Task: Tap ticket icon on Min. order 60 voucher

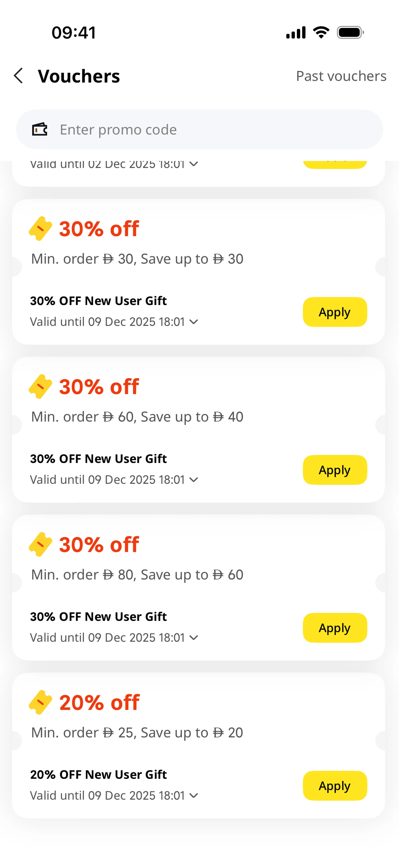Action: coord(40,386)
